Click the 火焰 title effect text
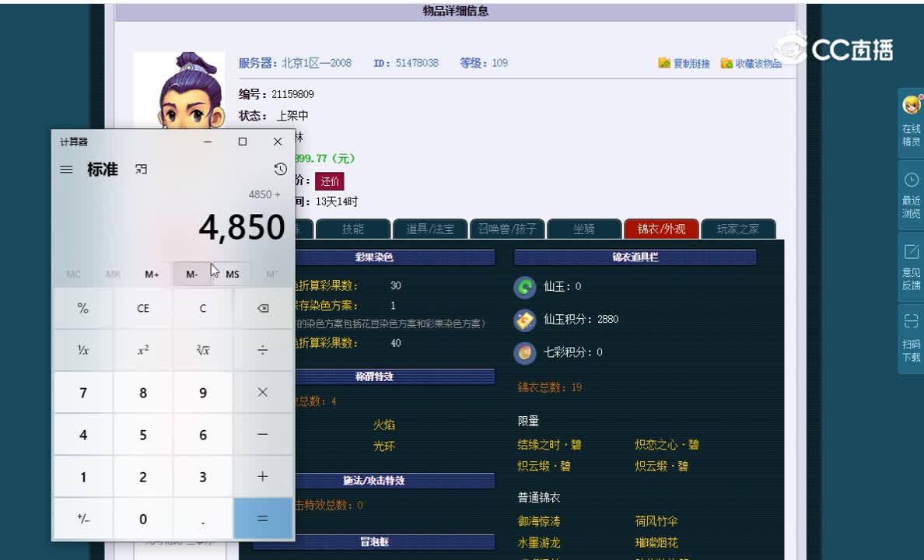Screen dimensions: 924x560 tap(384, 425)
